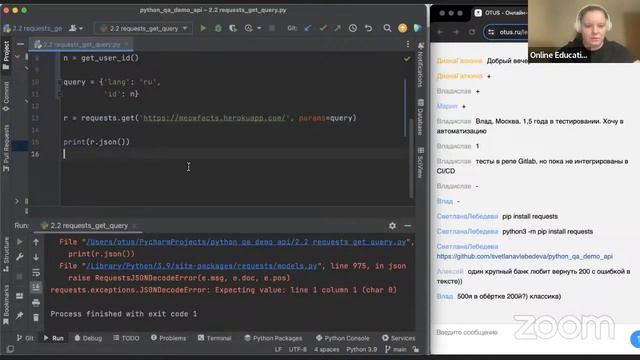The image size is (640, 360).
Task: Click the otus.ru browser address bar
Action: coord(506,32)
